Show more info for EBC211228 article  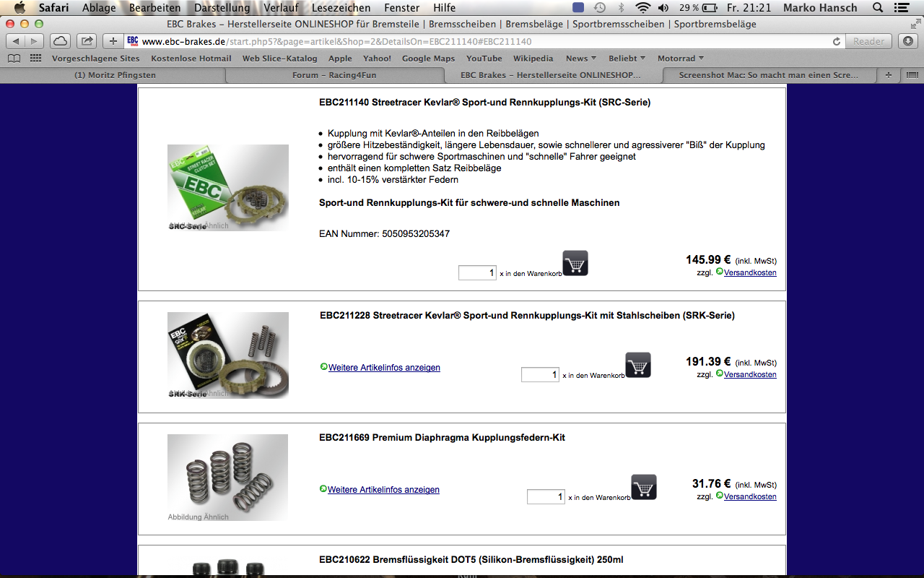[384, 368]
